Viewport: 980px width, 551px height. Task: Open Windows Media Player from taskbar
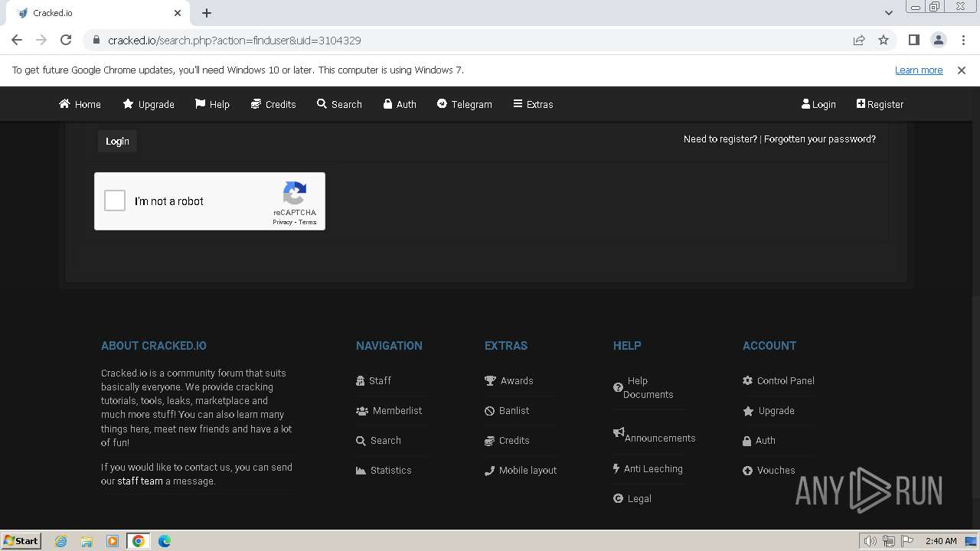point(113,541)
